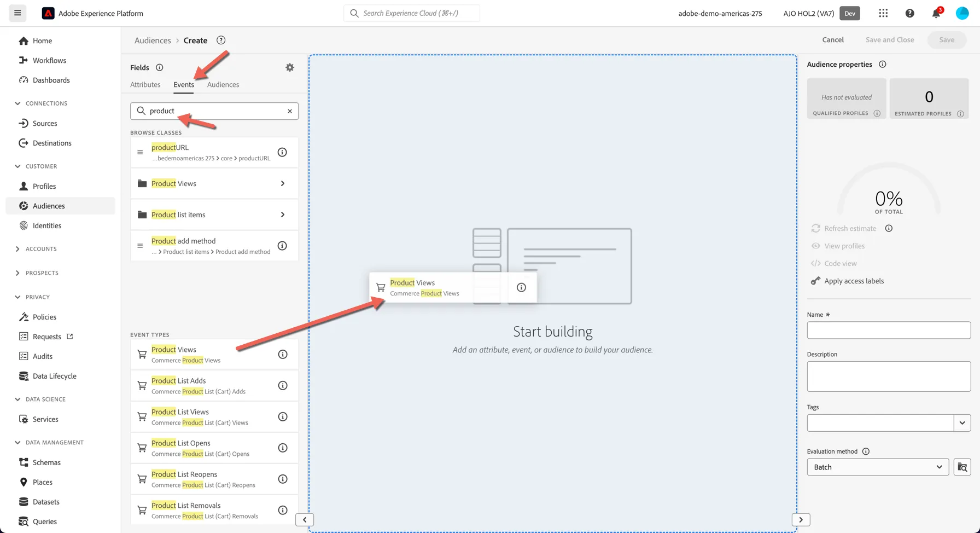Show info for productURL field
The width and height of the screenshot is (980, 533).
(x=282, y=152)
